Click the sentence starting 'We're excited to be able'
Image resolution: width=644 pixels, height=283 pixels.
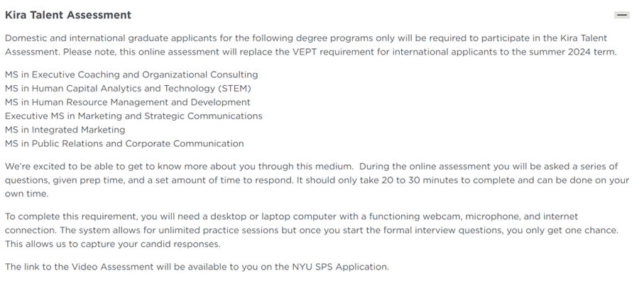point(179,167)
